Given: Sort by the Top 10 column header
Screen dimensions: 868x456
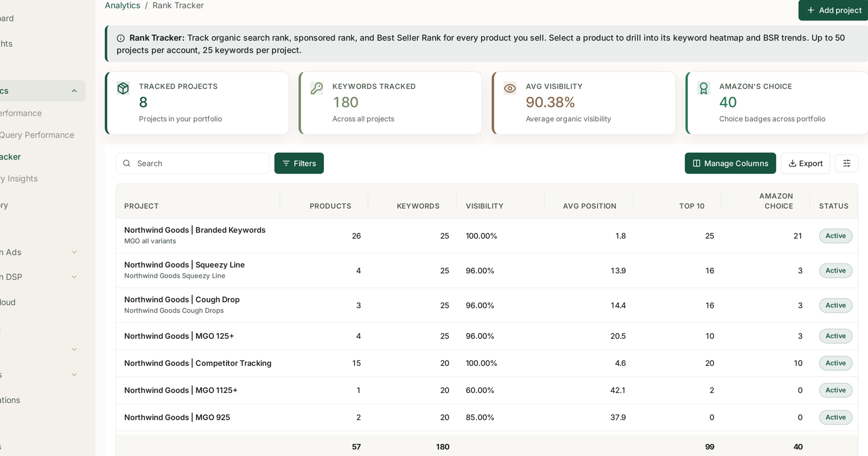Looking at the screenshot, I should tap(692, 206).
